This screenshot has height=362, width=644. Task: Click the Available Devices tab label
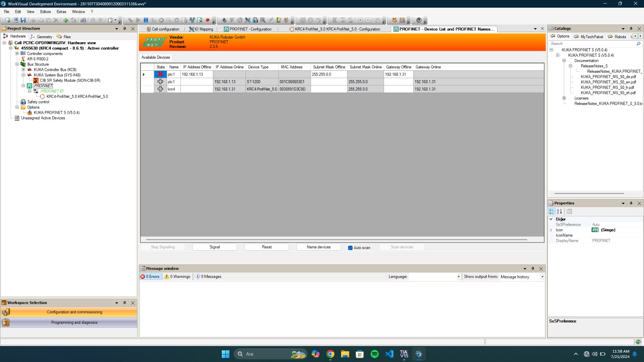pyautogui.click(x=156, y=58)
